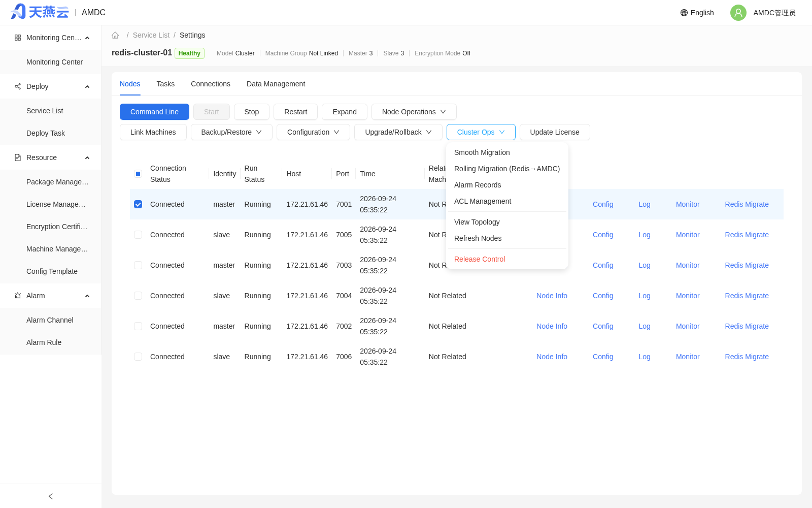Open the green user avatar icon
Screen dimensions: 812x508
click(738, 13)
